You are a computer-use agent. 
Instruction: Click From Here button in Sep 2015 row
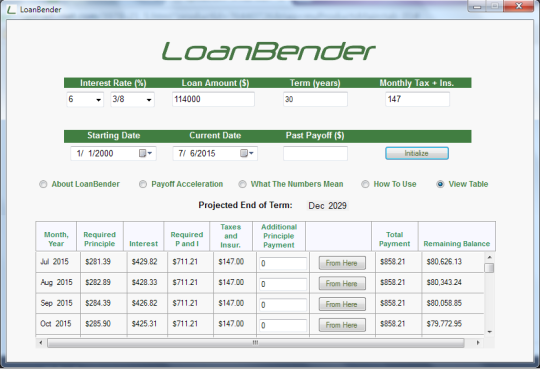342,305
